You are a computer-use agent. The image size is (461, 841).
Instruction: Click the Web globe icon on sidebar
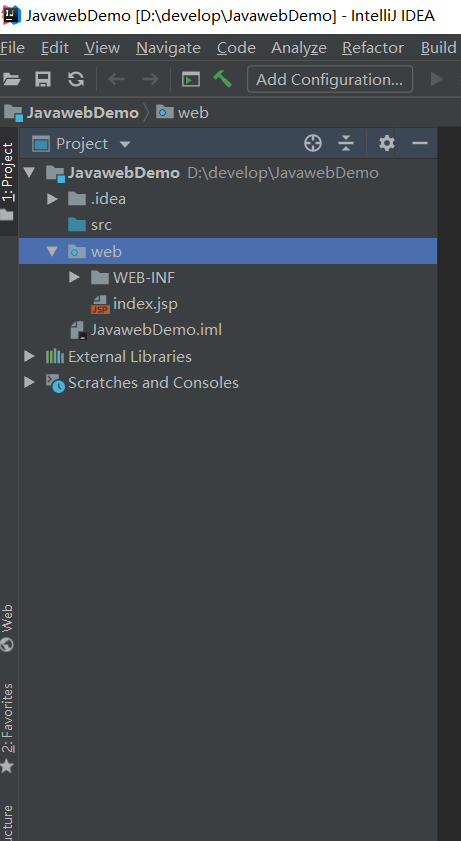click(x=7, y=644)
